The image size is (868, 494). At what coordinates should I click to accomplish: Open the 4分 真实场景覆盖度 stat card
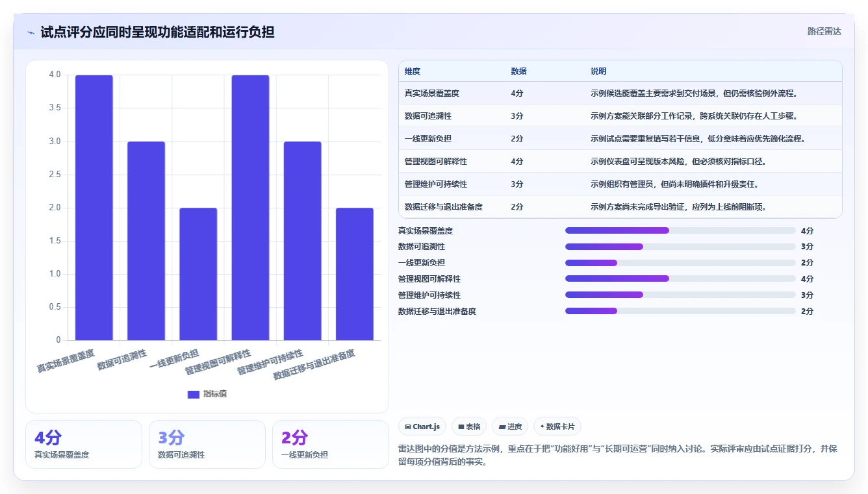pyautogui.click(x=84, y=444)
